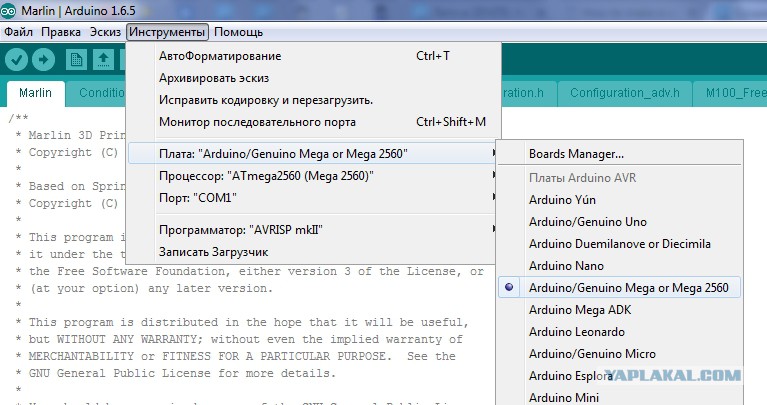This screenshot has width=767, height=405.
Task: Select Arduino/Genuino Uno board
Action: (x=619, y=222)
